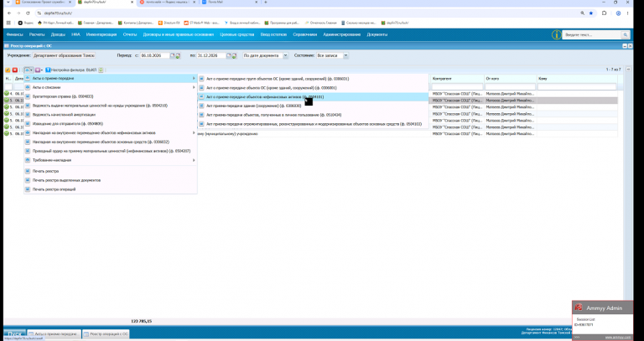The image size is (644, 341).
Task: Open 'Договоры и иные правовые основания' menu
Action: pos(179,34)
